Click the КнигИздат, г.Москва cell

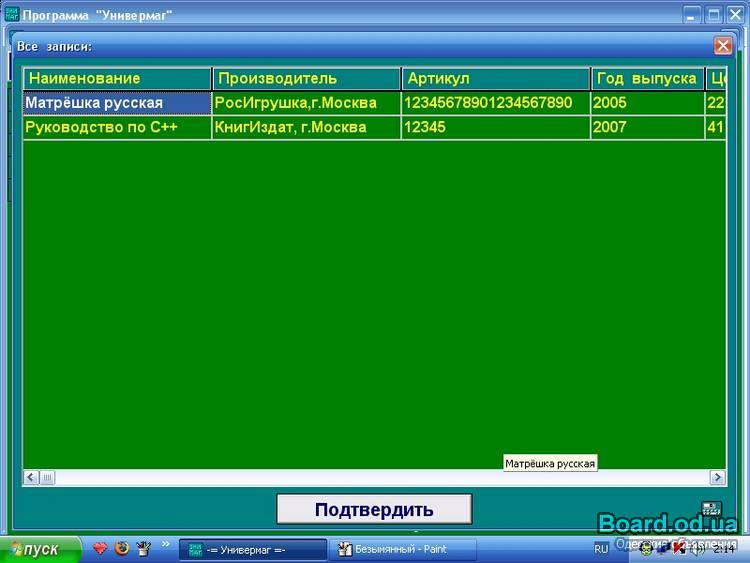point(306,128)
